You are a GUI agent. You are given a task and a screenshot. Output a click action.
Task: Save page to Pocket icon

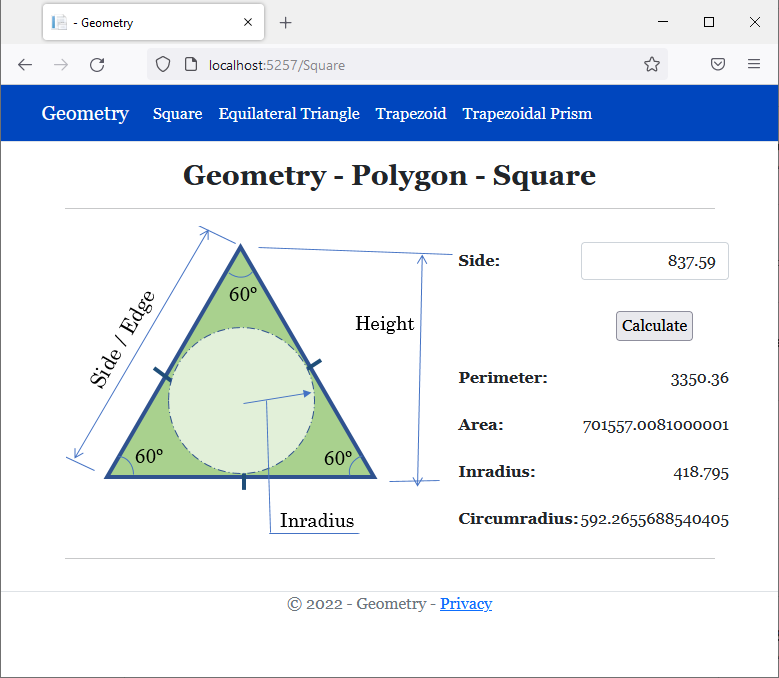coord(718,64)
